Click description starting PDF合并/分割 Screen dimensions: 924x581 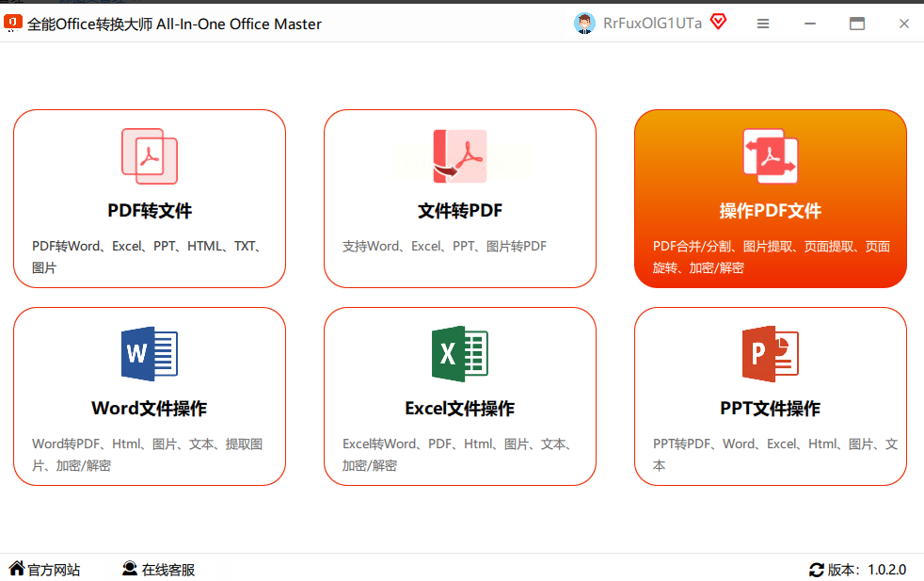[x=772, y=257]
